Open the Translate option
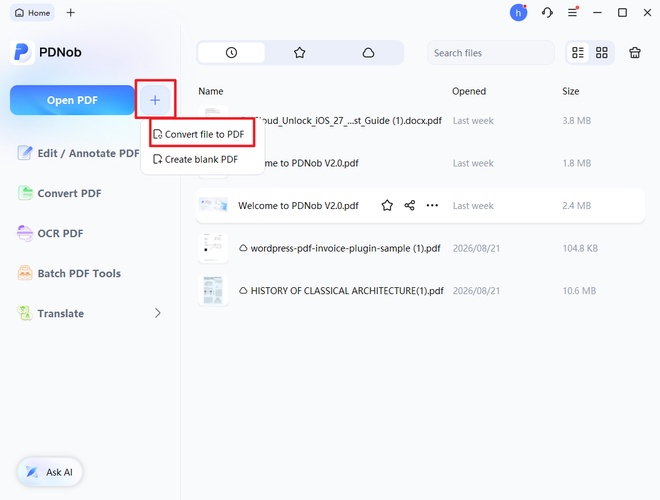660x500 pixels. point(90,313)
